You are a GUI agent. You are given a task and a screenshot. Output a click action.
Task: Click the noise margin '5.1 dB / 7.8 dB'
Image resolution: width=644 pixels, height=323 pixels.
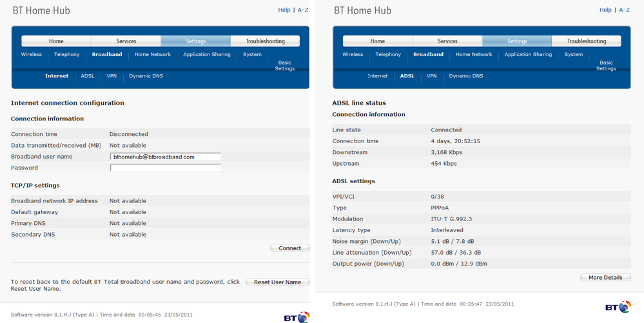pyautogui.click(x=452, y=241)
